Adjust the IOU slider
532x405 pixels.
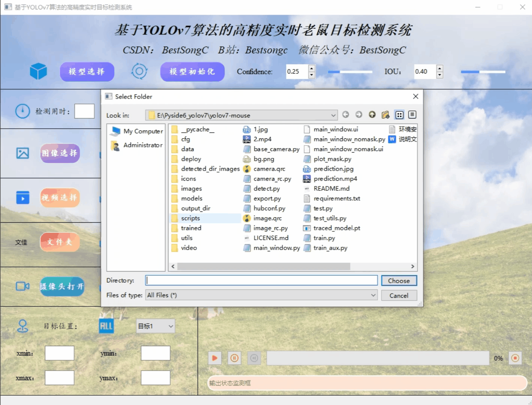point(483,72)
